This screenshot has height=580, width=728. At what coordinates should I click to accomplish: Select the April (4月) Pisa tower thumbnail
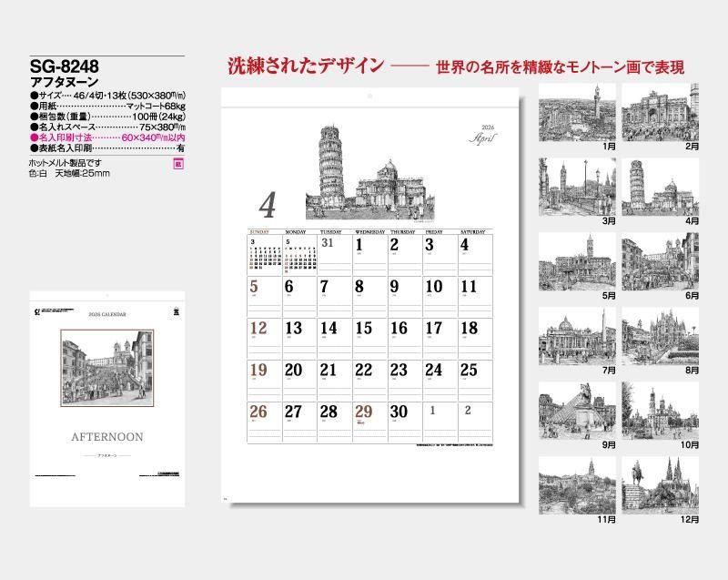pyautogui.click(x=660, y=187)
